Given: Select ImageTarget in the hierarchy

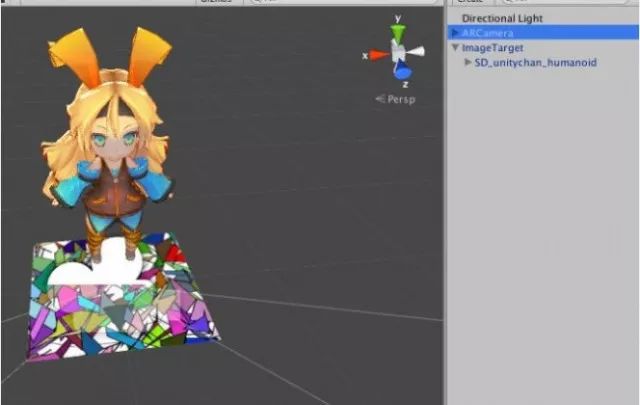Looking at the screenshot, I should pos(493,47).
